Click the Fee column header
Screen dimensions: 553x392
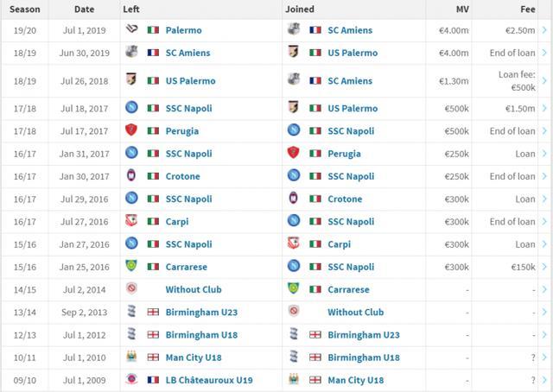pos(528,9)
